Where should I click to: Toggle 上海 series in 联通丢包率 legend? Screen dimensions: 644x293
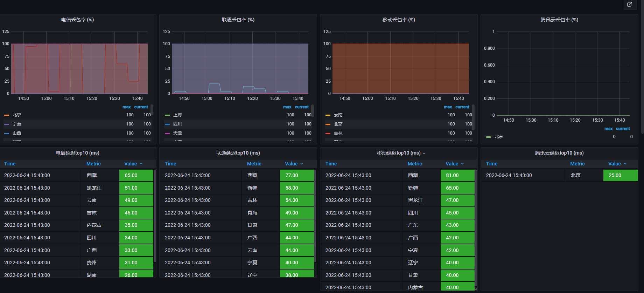pyautogui.click(x=177, y=115)
